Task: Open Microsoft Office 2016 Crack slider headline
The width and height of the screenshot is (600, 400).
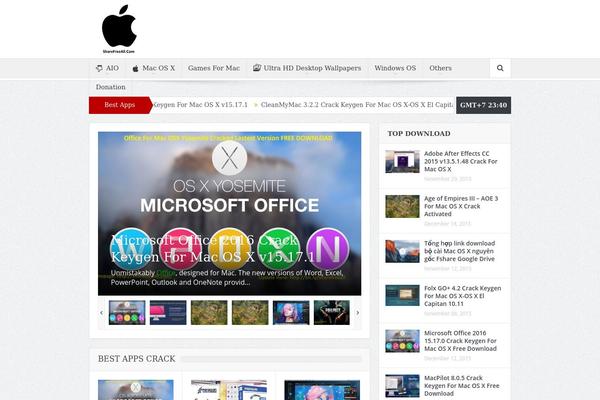Action: click(x=213, y=248)
